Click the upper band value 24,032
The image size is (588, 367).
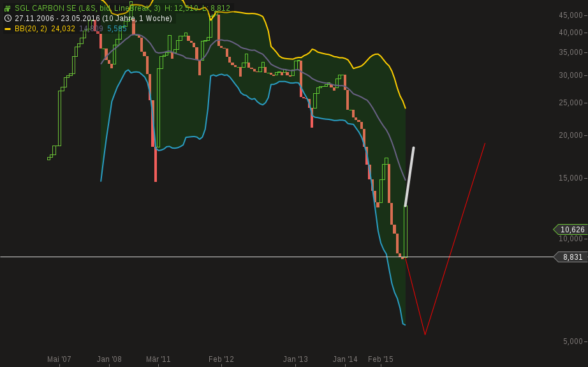tap(63, 29)
